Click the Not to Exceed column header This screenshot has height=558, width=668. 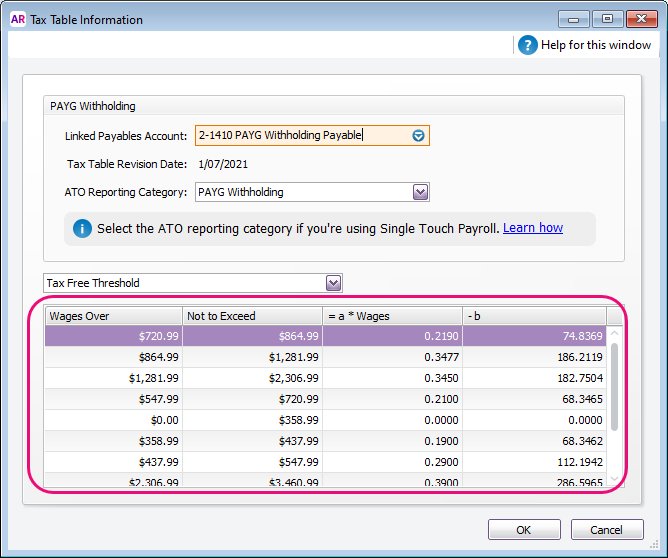[x=252, y=316]
